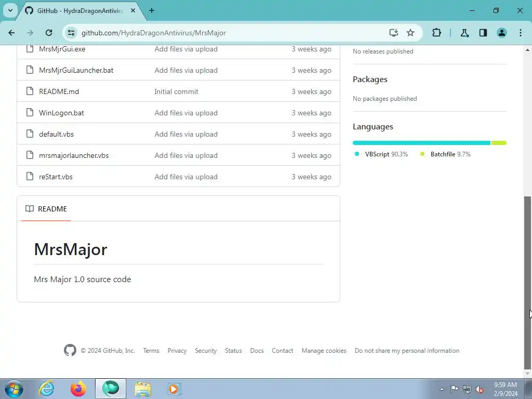
Task: Click the install app icon in address bar
Action: point(394,33)
